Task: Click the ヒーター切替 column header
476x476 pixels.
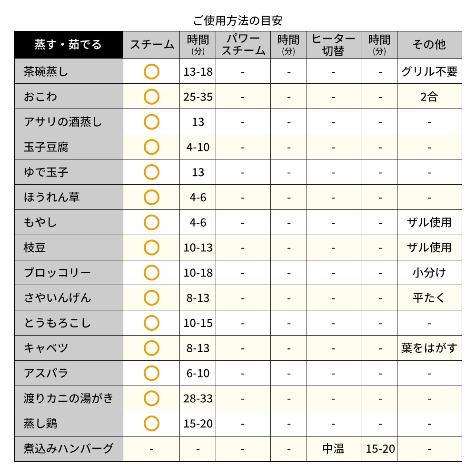Action: [x=334, y=45]
